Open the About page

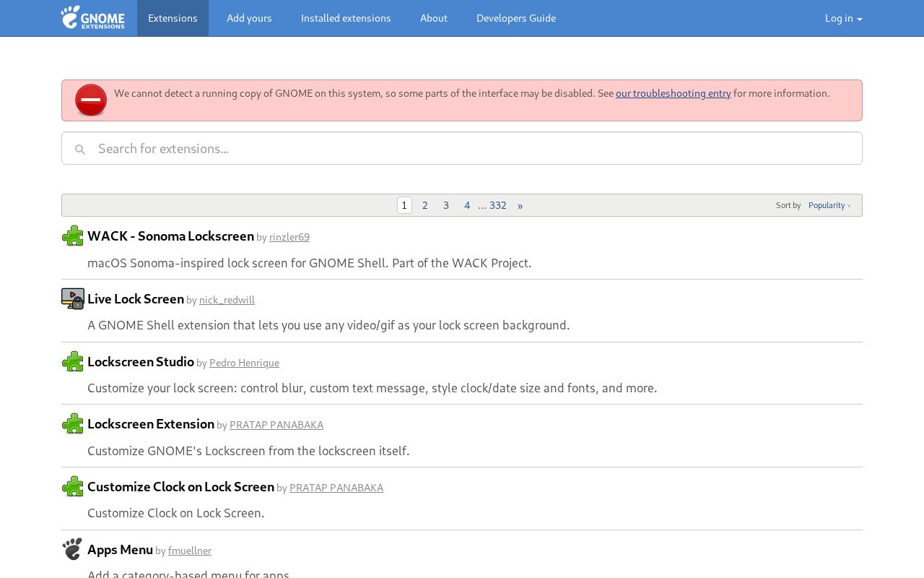pyautogui.click(x=434, y=18)
